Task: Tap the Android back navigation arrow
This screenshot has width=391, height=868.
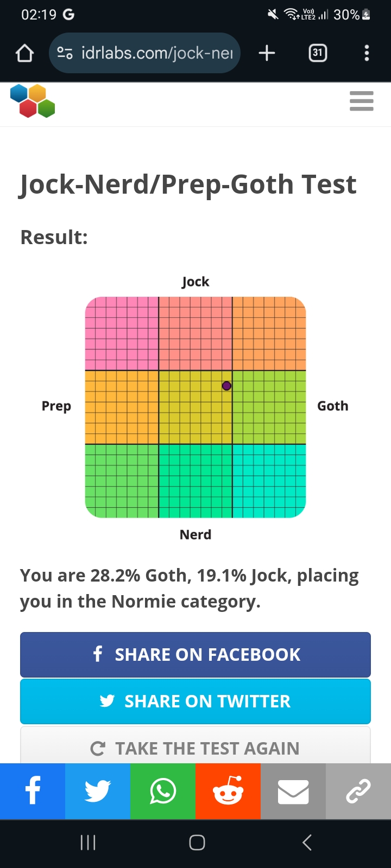Action: point(307,843)
